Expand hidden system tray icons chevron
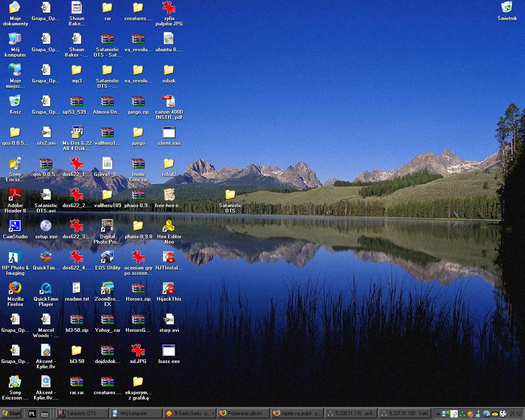Viewport: 525px width, 420px height. [438, 413]
